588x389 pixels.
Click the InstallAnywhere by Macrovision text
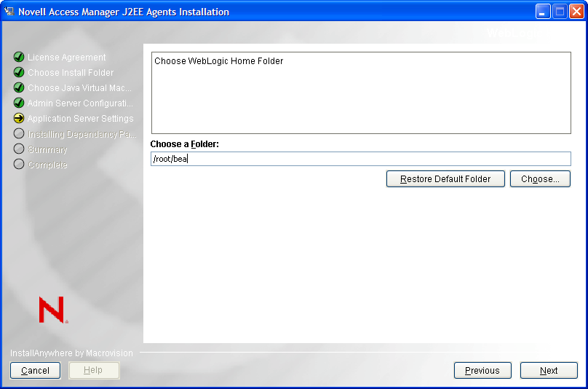[71, 353]
